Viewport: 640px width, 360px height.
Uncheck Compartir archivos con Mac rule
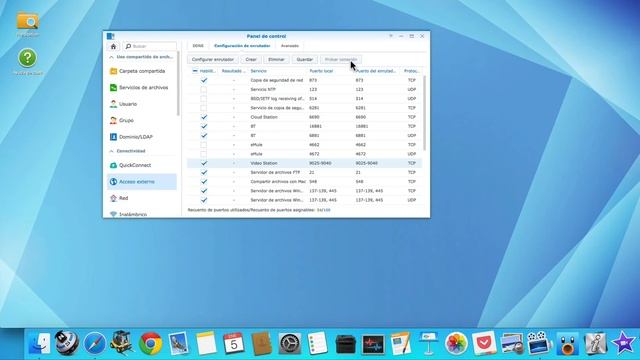(204, 182)
